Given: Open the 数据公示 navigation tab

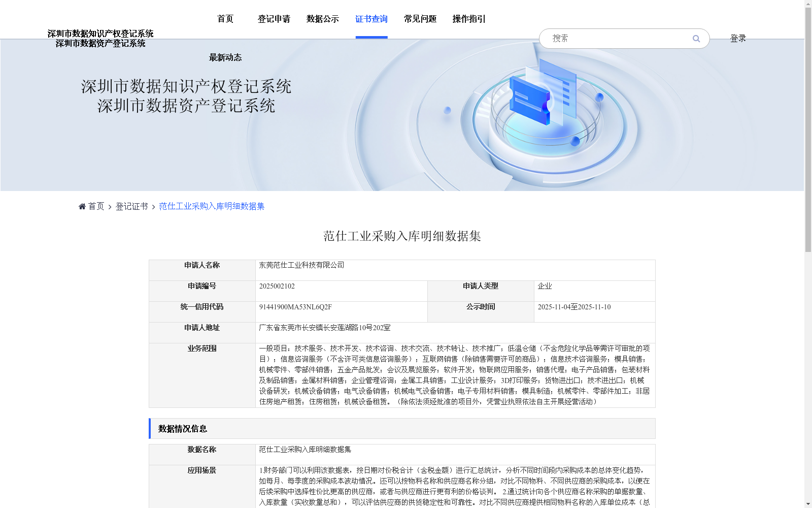Looking at the screenshot, I should 323,19.
